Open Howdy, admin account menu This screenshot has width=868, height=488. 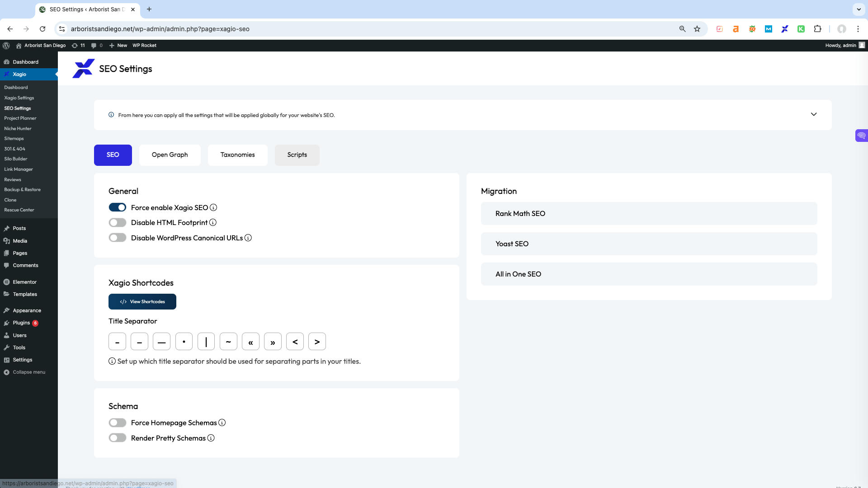[x=845, y=45]
